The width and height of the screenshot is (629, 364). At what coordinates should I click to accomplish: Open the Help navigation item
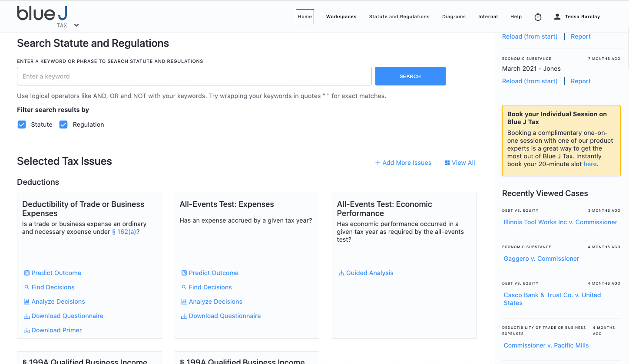click(516, 16)
